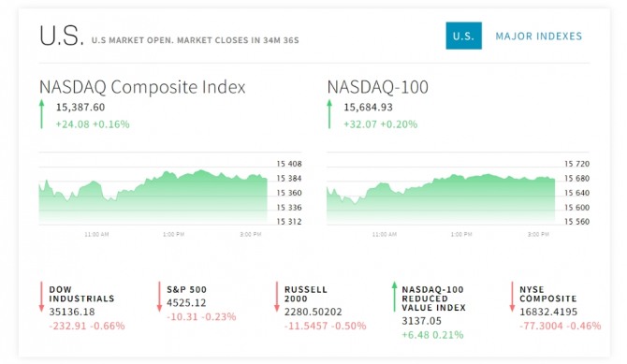Screen dimensions: 627x364
Task: Click the red down arrow for NYSE Composite
Action: click(512, 297)
